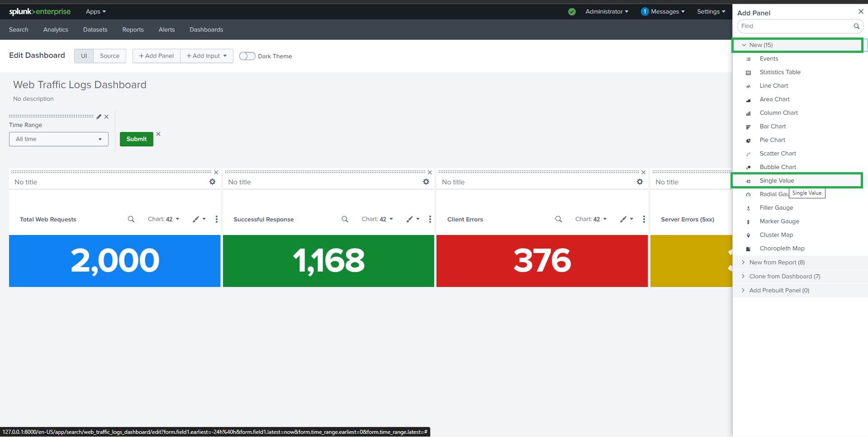Open the Add Input dropdown
Image resolution: width=868 pixels, height=437 pixels.
click(x=207, y=56)
